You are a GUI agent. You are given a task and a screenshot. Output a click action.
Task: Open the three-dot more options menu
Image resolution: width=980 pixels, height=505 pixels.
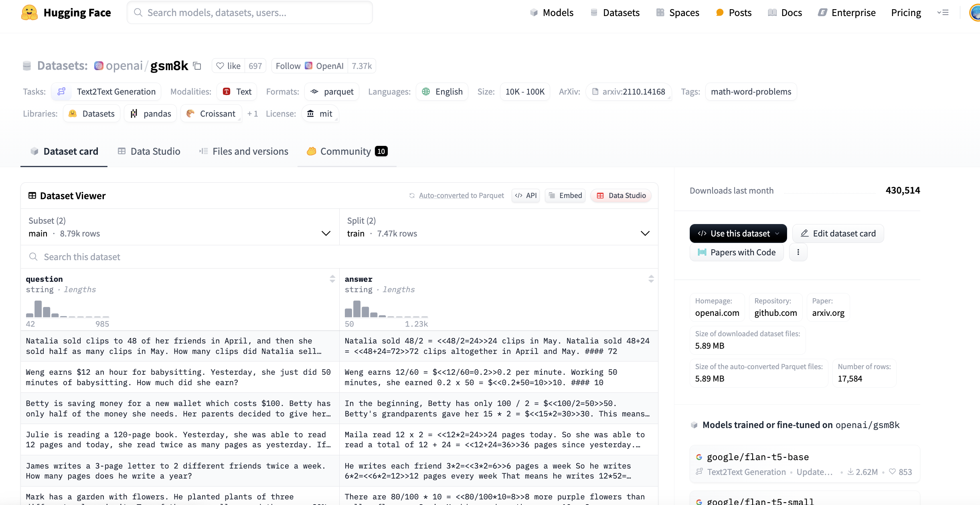point(798,252)
